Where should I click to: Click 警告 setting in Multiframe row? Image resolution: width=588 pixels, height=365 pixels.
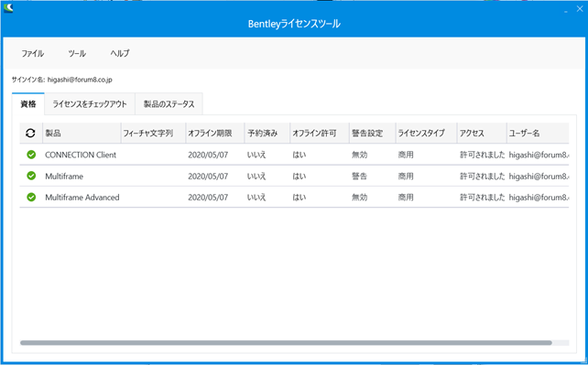[359, 176]
